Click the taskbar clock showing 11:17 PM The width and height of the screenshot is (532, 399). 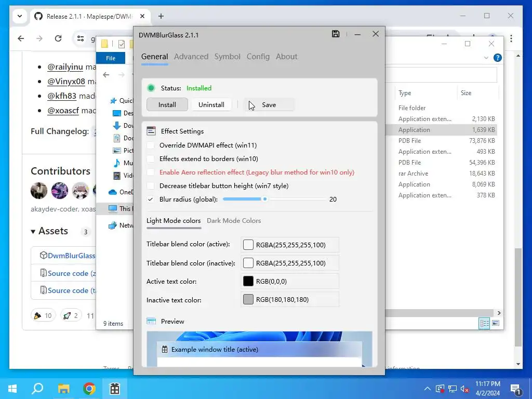point(487,389)
